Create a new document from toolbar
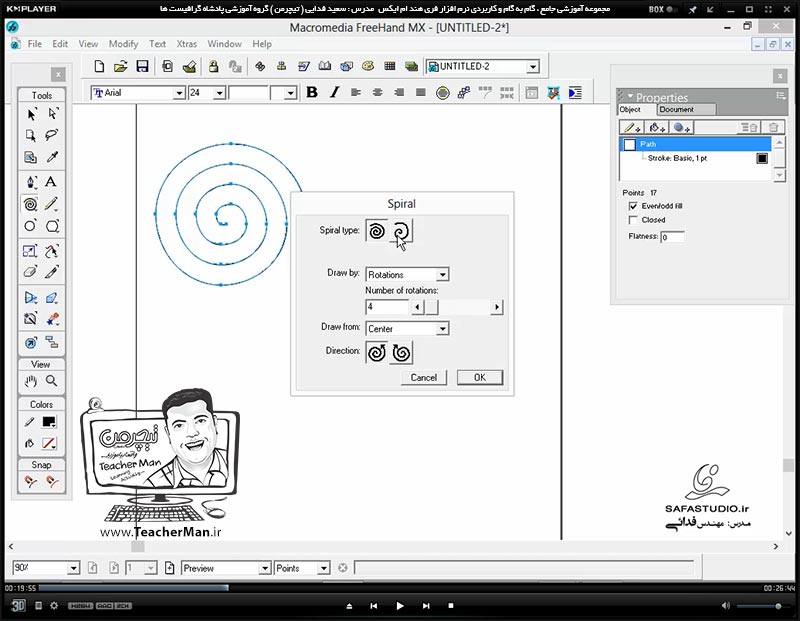 (x=99, y=66)
